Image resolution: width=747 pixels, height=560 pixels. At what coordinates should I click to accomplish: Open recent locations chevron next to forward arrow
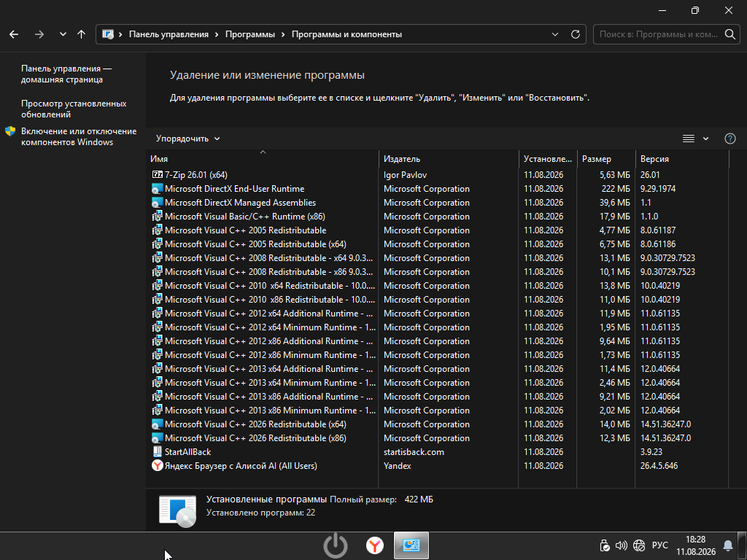63,34
